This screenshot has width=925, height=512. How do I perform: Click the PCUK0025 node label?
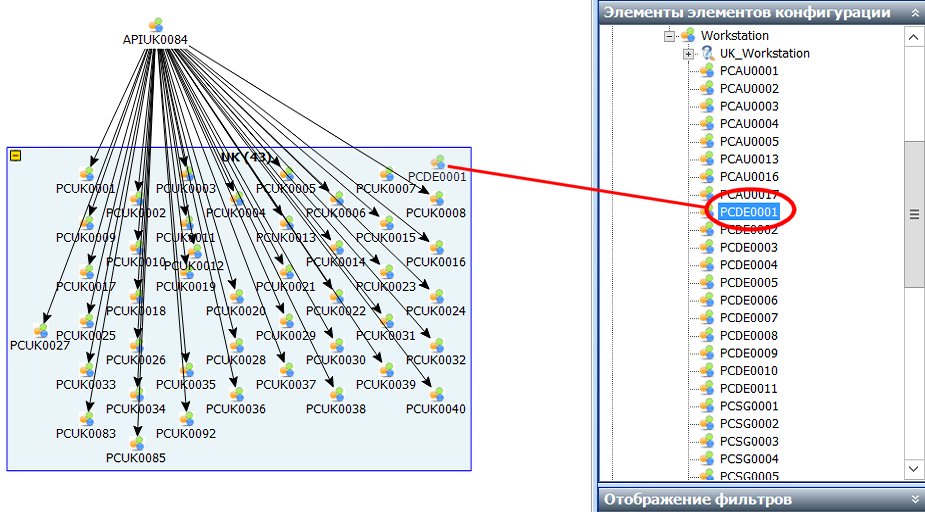click(x=86, y=336)
